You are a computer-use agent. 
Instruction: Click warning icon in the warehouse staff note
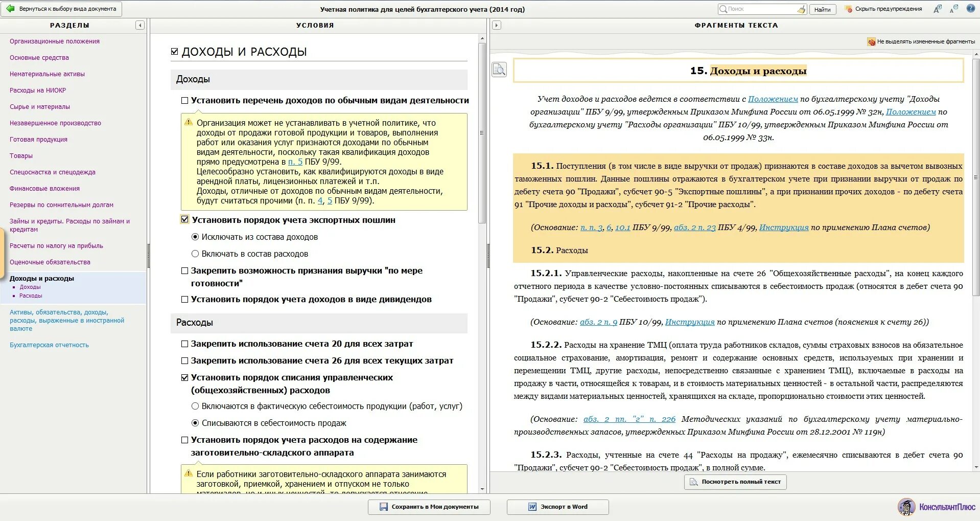pos(189,473)
